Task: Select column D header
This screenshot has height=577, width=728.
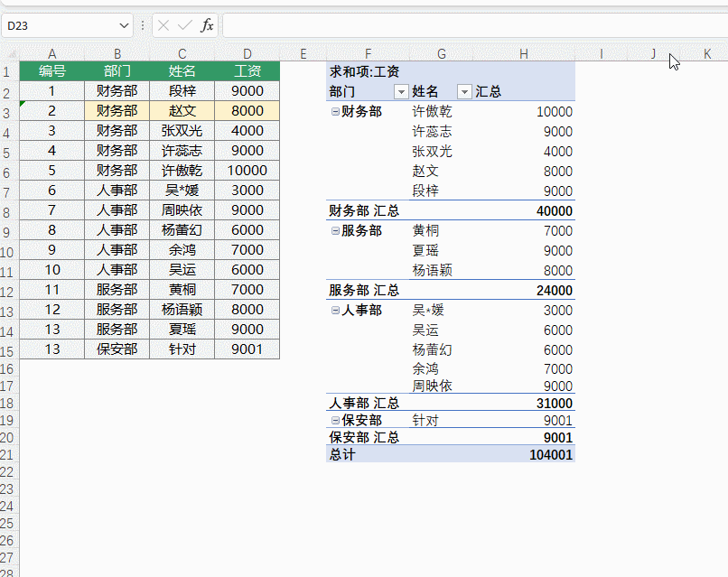Action: click(x=247, y=54)
